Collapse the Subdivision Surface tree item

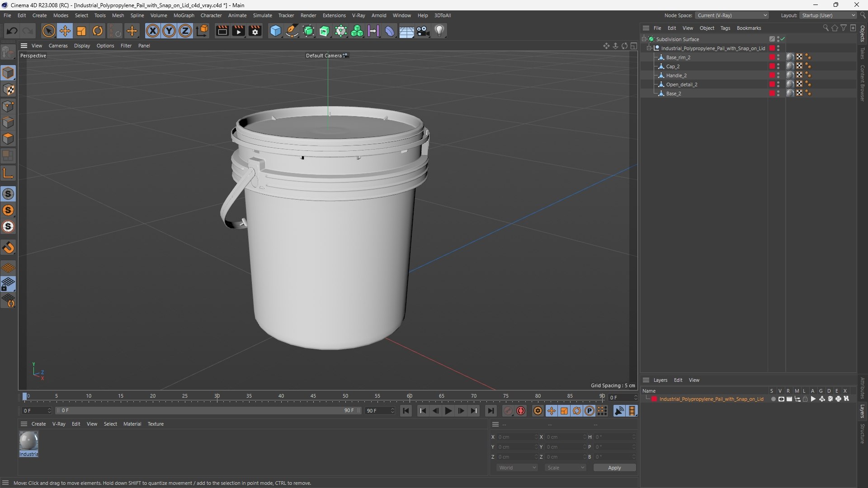click(x=644, y=39)
